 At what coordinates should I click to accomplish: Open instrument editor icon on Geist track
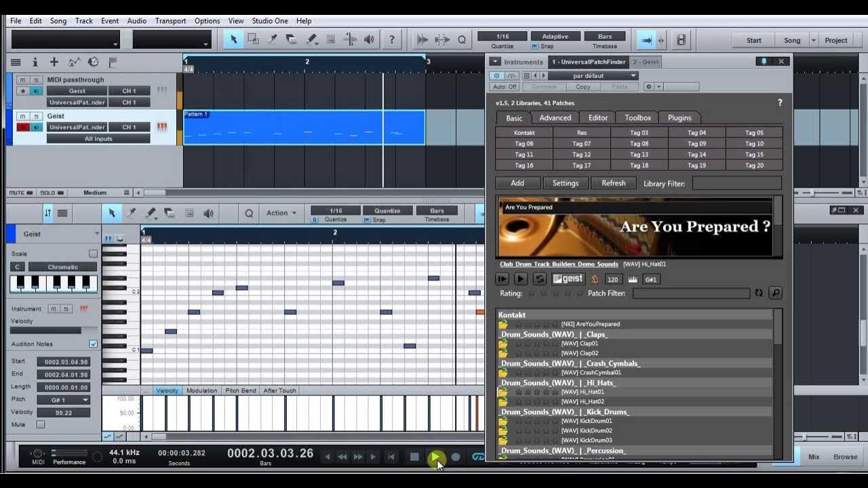click(161, 127)
